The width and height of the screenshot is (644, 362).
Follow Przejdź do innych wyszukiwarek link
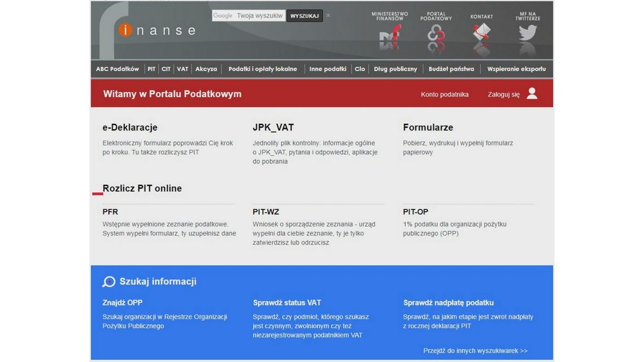(475, 351)
